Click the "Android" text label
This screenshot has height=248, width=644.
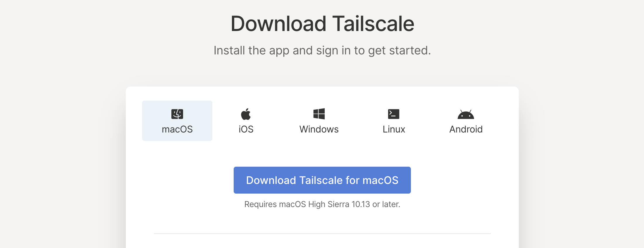click(466, 129)
